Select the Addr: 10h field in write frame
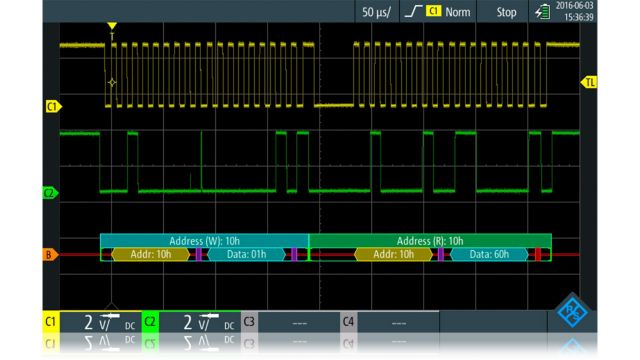 coord(151,255)
